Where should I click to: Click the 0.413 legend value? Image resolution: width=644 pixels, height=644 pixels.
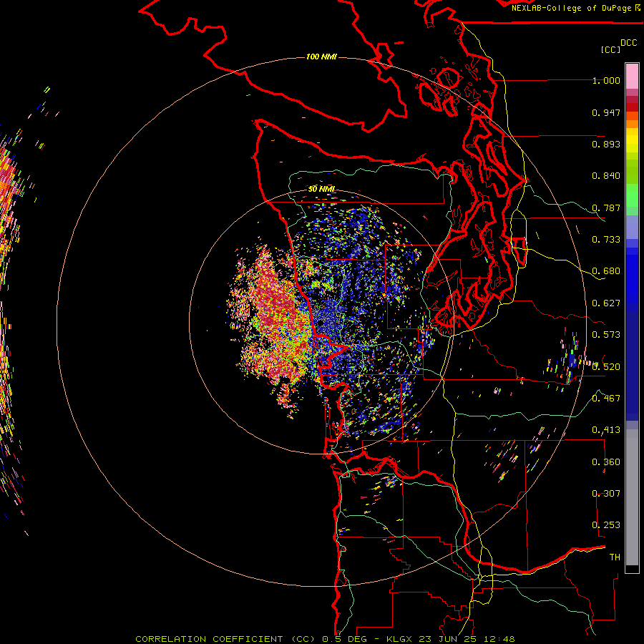point(606,430)
